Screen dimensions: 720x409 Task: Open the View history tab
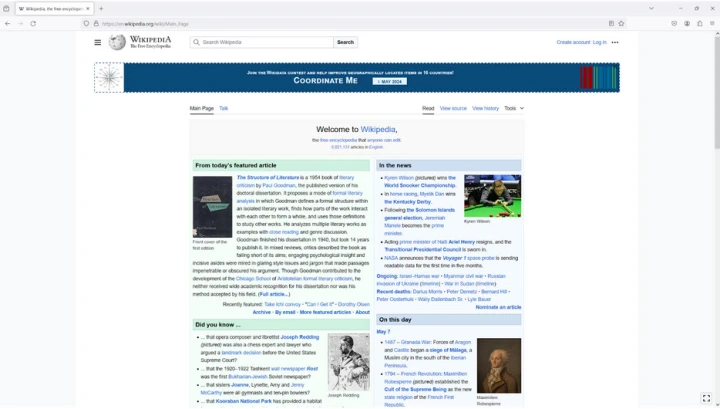[485, 108]
